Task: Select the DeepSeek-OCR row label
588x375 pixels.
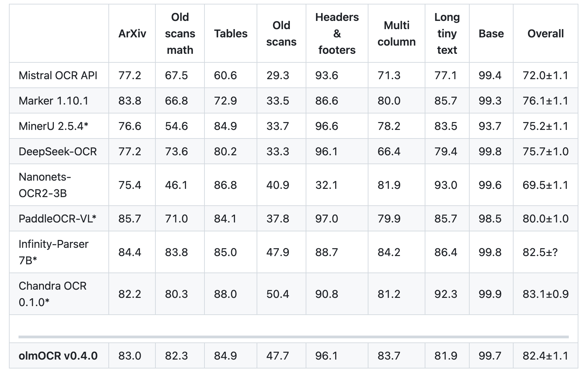Action: pyautogui.click(x=58, y=152)
